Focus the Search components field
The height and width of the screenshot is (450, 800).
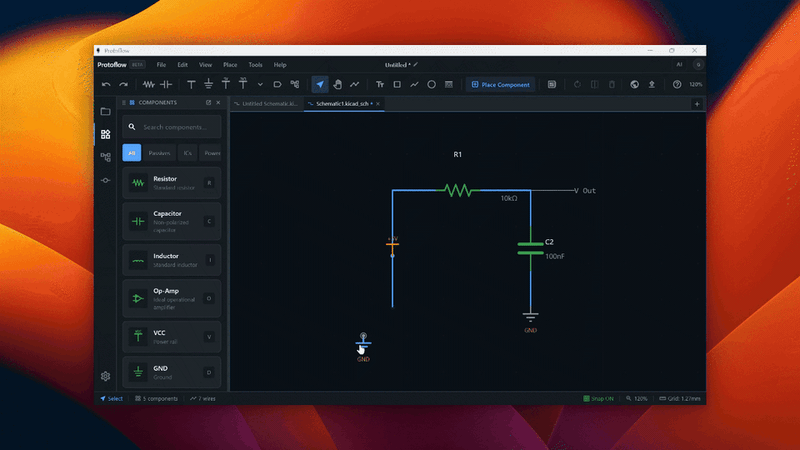(171, 127)
